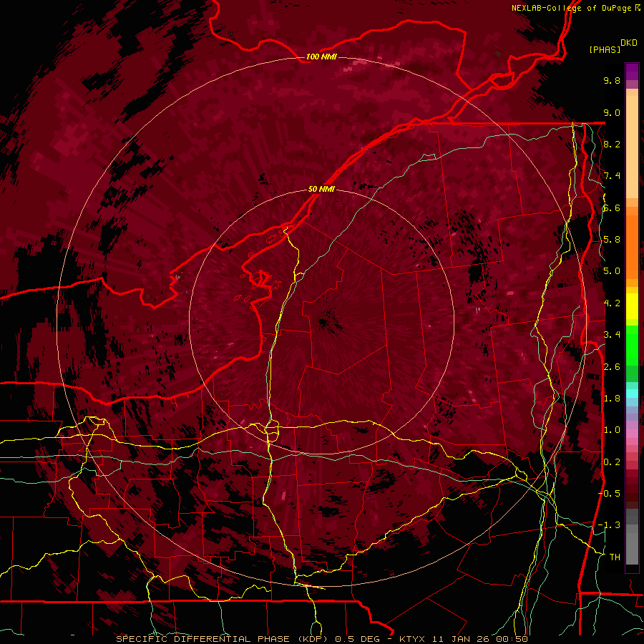Click the bright green segment of color bar
This screenshot has width=644, height=644.
[x=632, y=345]
